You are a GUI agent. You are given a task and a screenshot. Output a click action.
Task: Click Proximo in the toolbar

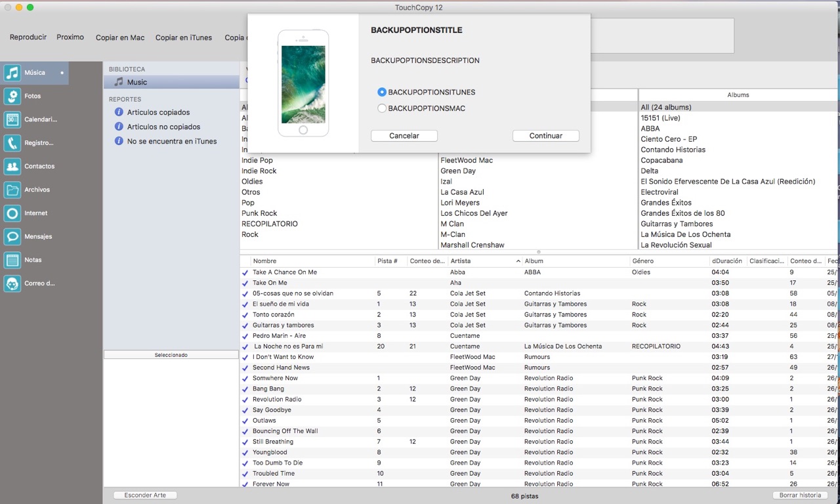click(70, 37)
